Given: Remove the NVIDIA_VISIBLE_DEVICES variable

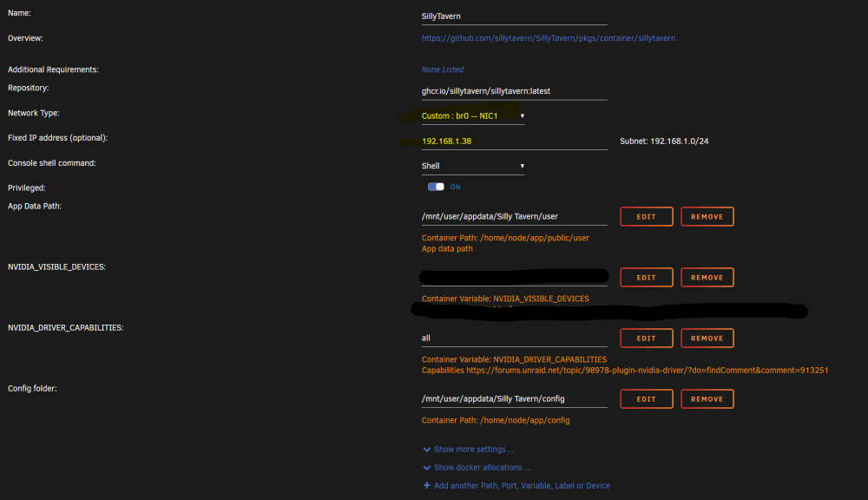Looking at the screenshot, I should (707, 278).
